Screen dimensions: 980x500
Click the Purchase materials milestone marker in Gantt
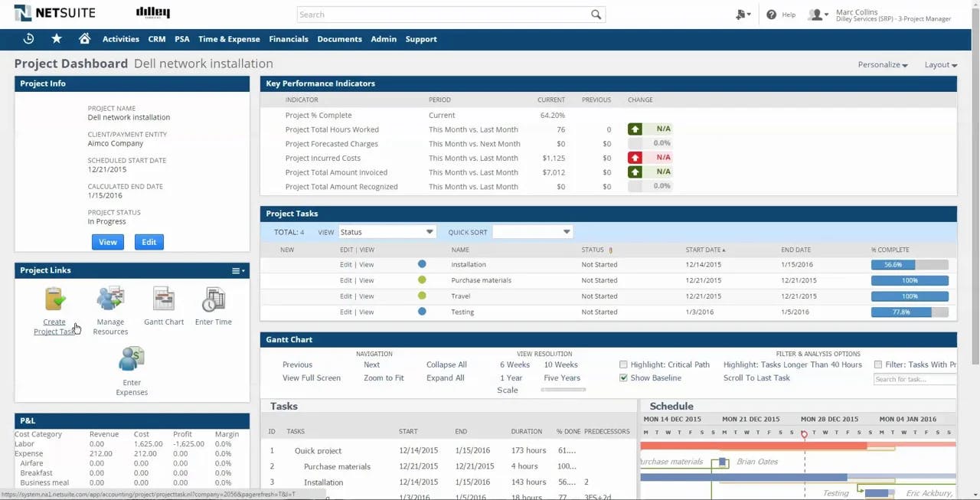click(x=721, y=462)
